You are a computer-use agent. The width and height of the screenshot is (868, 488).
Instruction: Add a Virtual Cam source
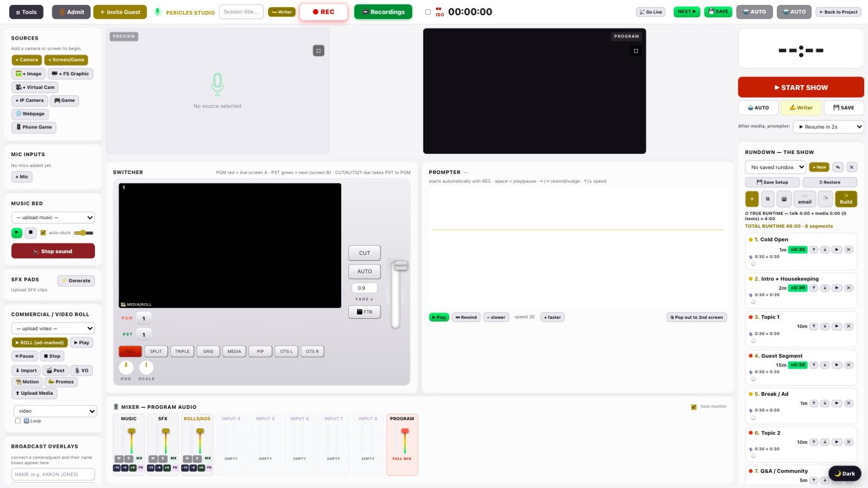point(35,87)
